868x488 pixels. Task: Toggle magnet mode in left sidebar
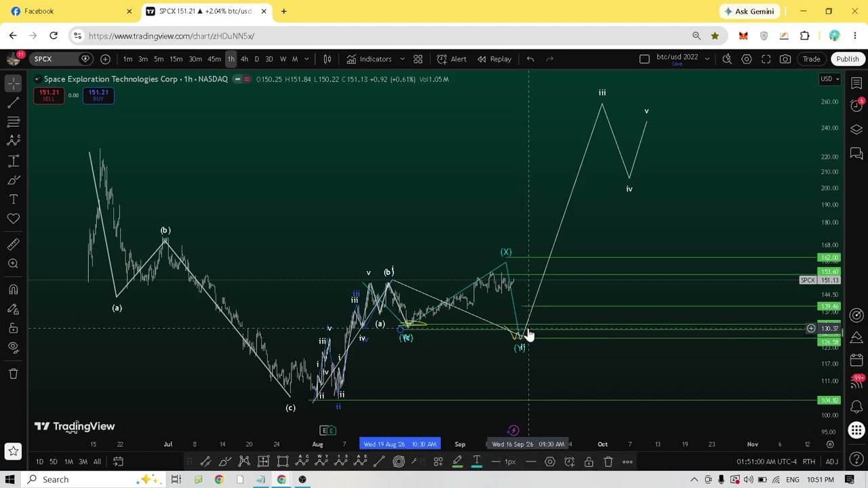click(x=13, y=289)
